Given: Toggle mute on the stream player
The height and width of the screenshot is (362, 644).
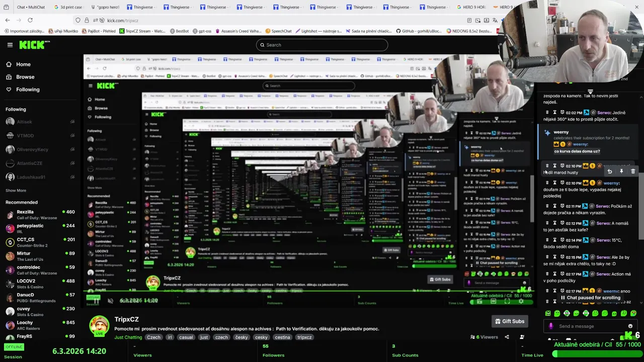Looking at the screenshot, I should [111, 301].
